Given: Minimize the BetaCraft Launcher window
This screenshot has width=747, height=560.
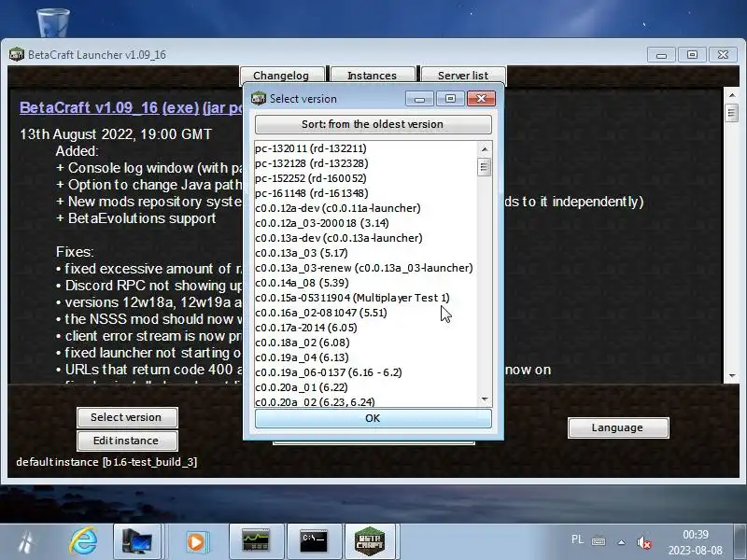Looking at the screenshot, I should [661, 55].
